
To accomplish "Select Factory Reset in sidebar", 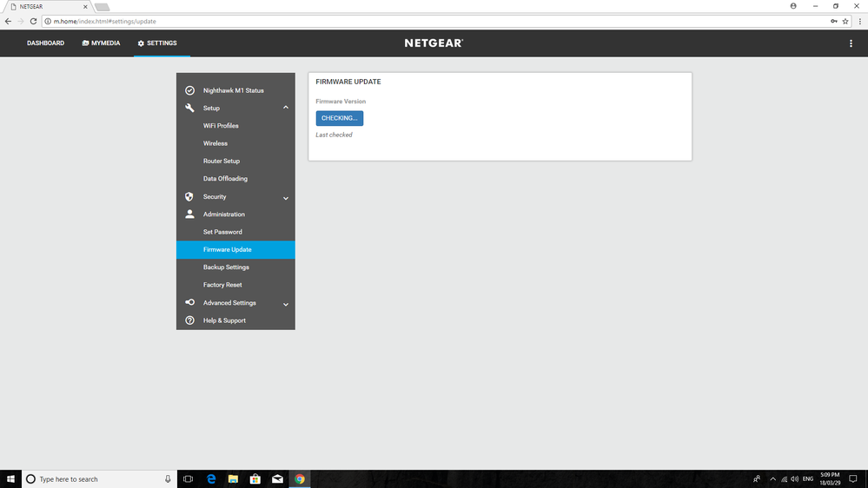I will (222, 285).
